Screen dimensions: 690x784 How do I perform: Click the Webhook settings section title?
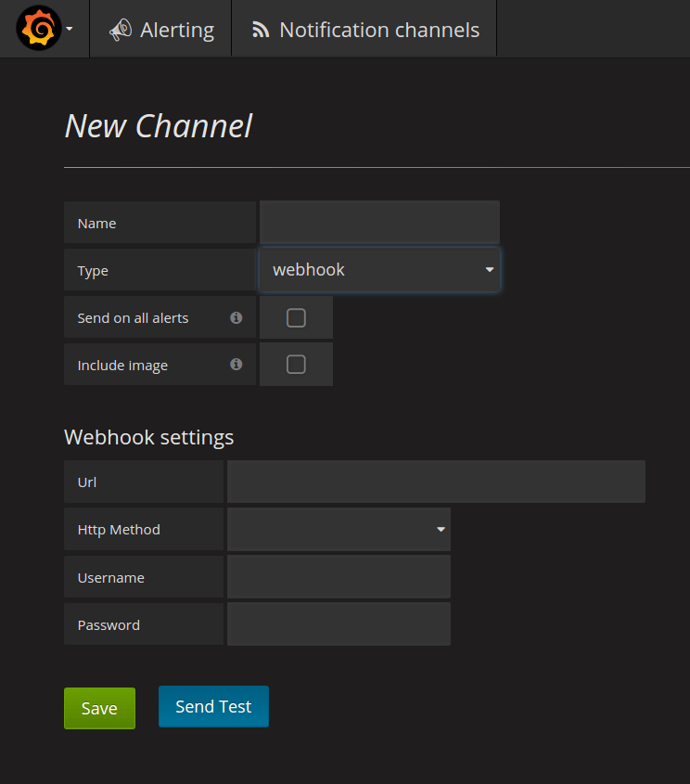[x=148, y=437]
